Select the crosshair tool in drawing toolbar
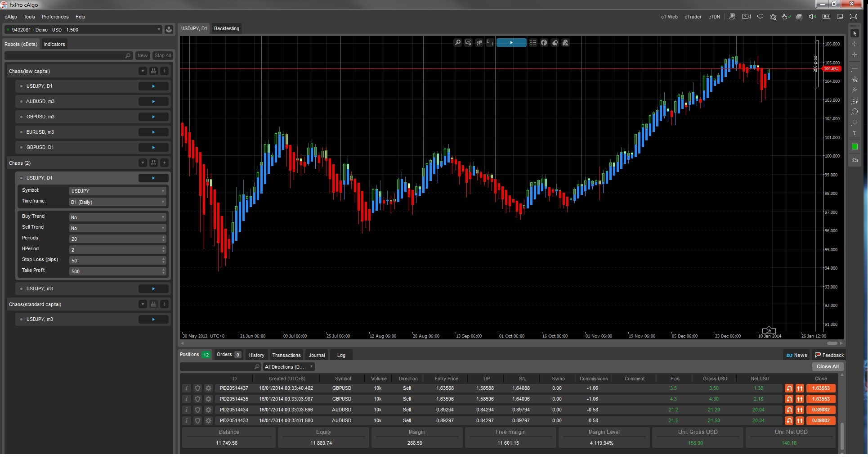The width and height of the screenshot is (868, 460). click(855, 44)
